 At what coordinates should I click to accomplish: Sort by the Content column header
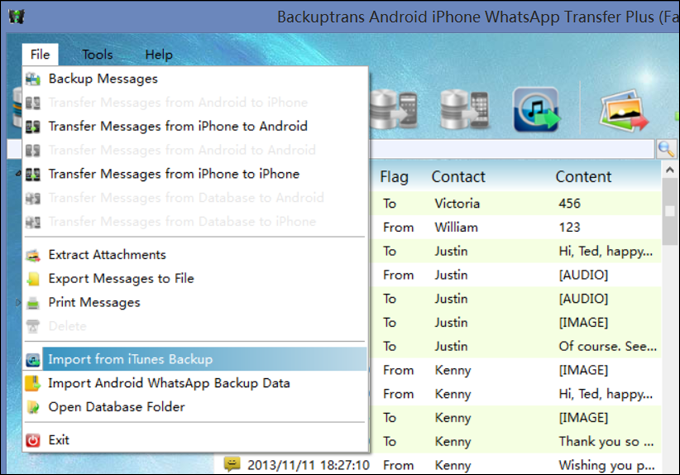click(x=583, y=177)
